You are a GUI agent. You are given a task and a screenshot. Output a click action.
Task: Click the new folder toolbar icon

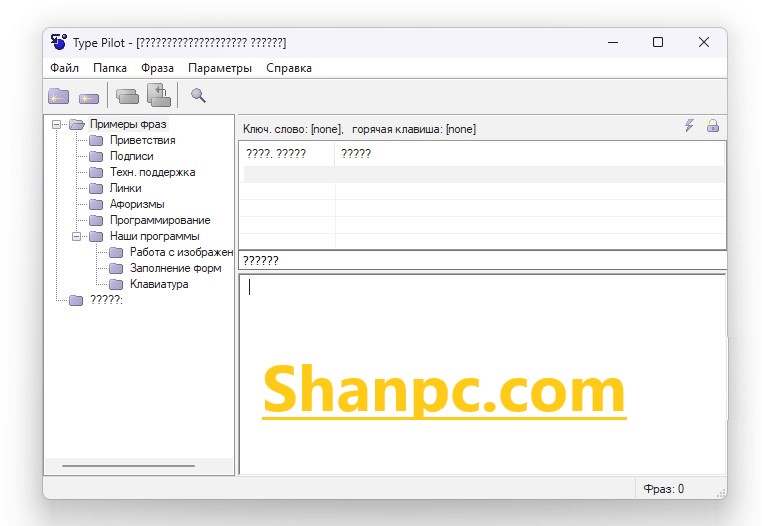[59, 96]
